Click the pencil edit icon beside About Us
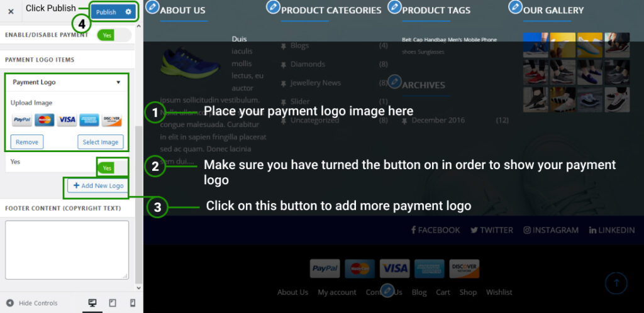644x313 pixels. click(x=152, y=7)
